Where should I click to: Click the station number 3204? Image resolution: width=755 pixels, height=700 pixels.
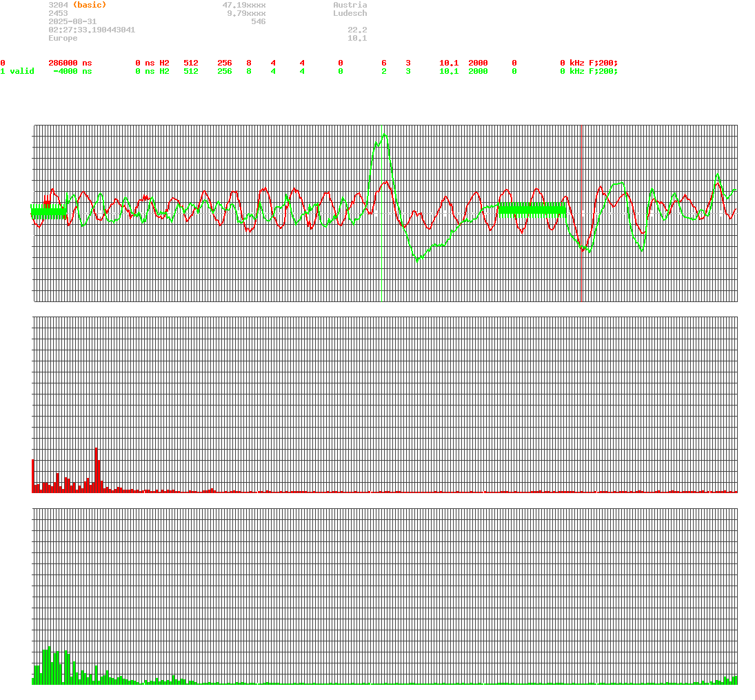point(58,5)
